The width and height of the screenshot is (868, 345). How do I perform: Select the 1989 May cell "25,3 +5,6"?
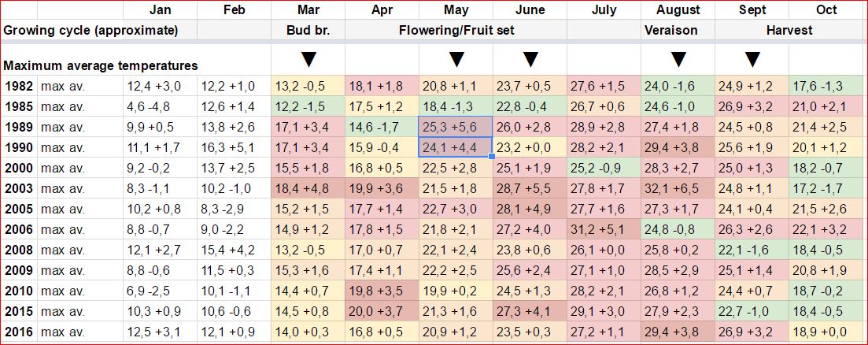(456, 127)
